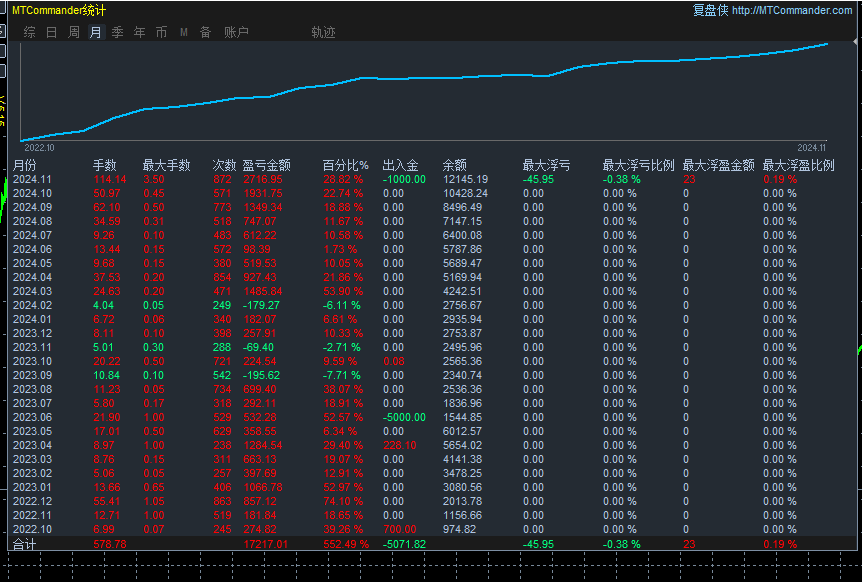
Task: Select the 2024.11 month cell
Action: [32, 179]
